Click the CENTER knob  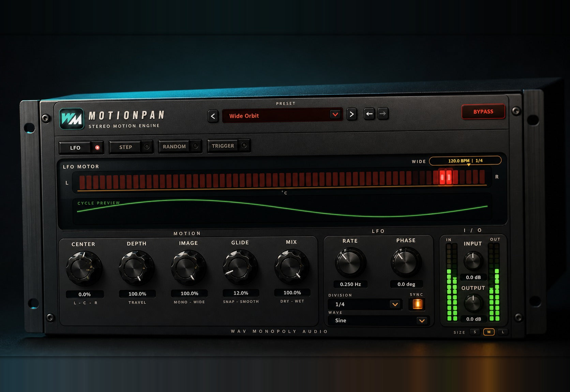tap(84, 268)
